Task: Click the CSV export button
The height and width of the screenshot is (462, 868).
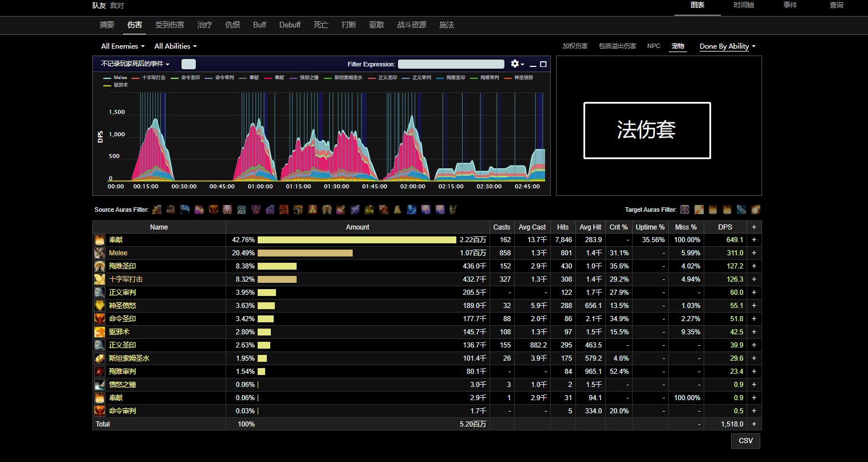Action: pos(745,441)
